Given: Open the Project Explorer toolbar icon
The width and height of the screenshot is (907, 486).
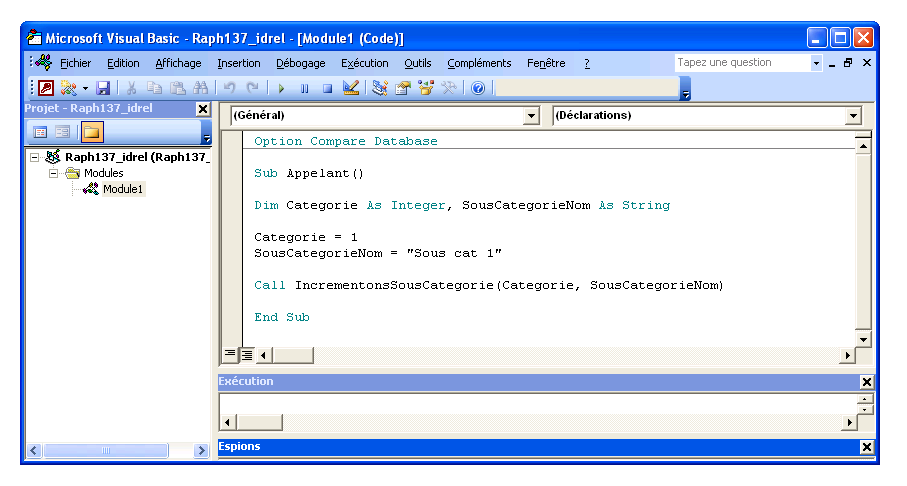Looking at the screenshot, I should pos(379,88).
